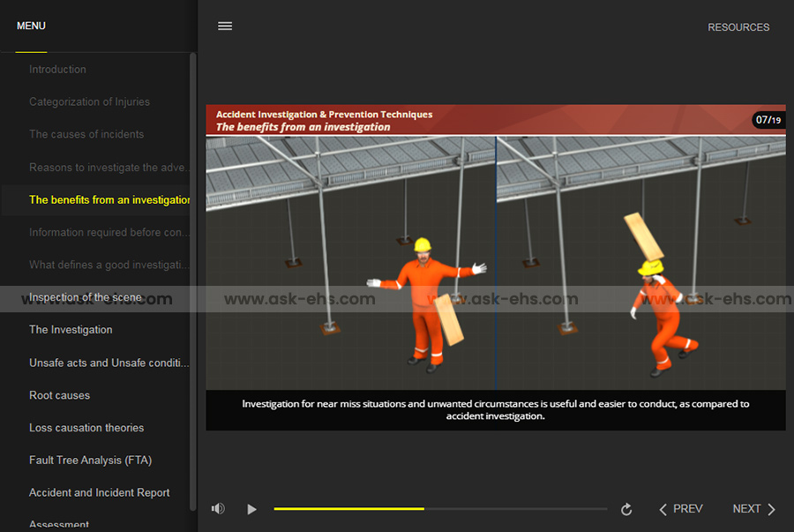Open the RESOURCES link

coord(738,27)
